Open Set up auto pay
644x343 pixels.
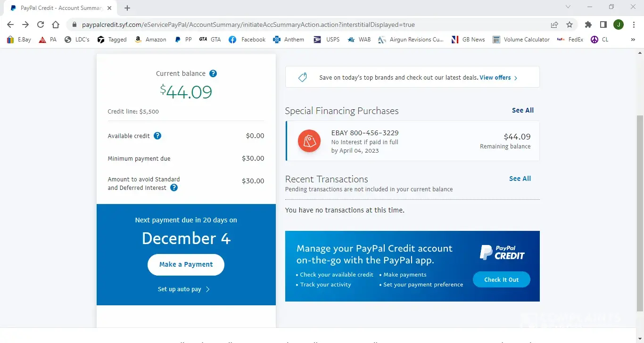tap(183, 289)
